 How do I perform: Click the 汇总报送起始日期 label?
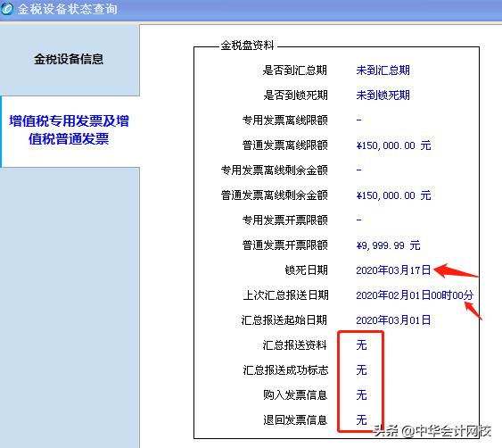point(284,320)
